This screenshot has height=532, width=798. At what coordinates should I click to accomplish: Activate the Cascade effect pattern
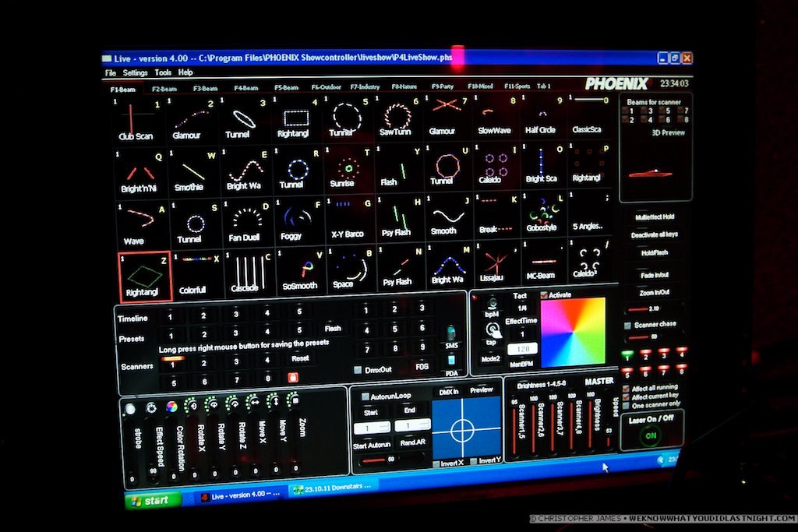[x=245, y=272]
